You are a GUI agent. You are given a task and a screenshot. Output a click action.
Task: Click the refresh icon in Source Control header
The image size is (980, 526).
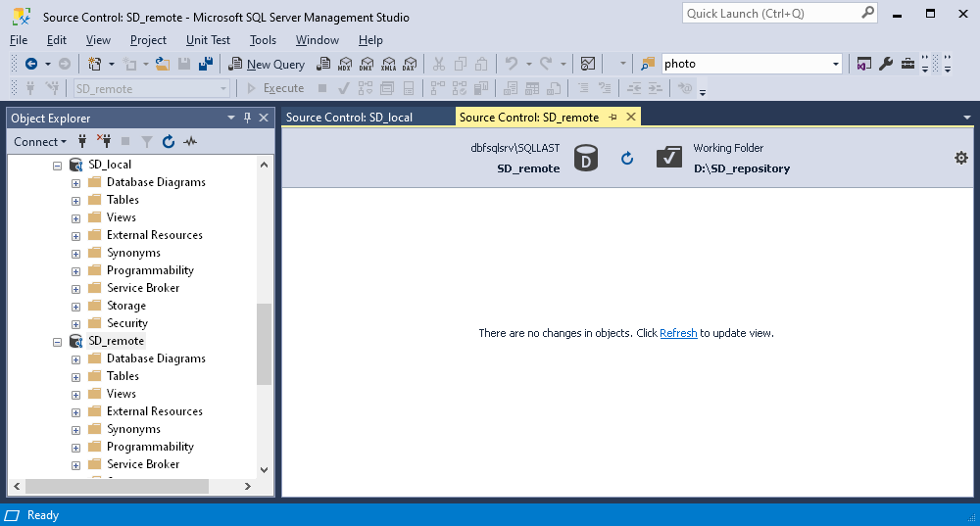point(627,159)
